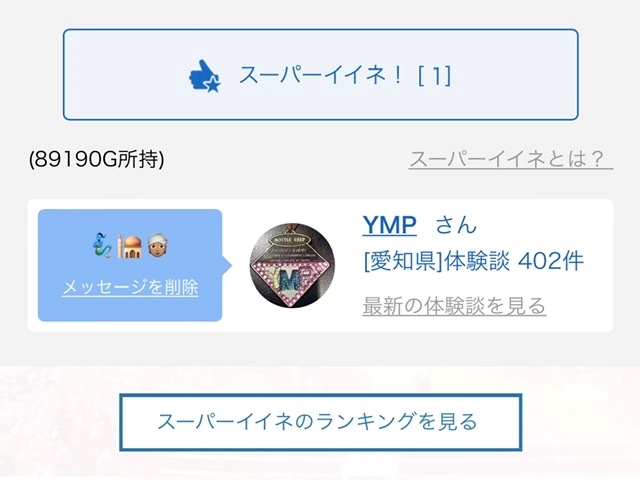This screenshot has width=640, height=480.
Task: Open the YMP user profile link
Action: click(x=389, y=225)
